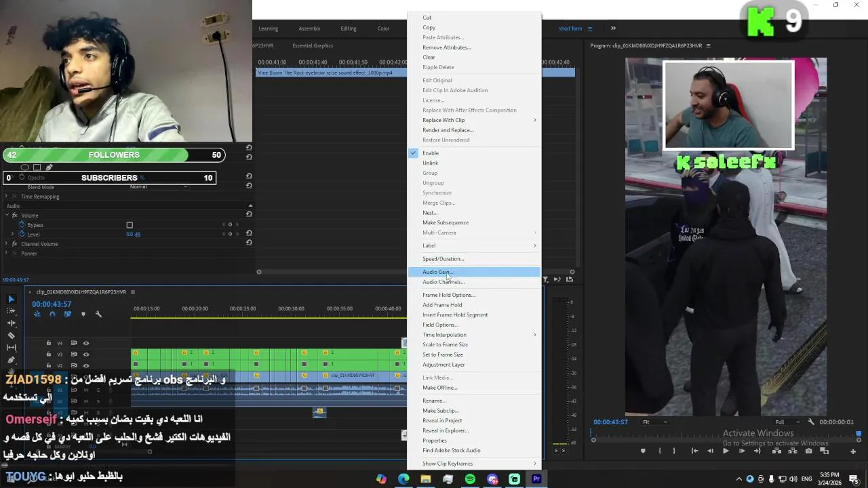
Task: Choose Speed/Duration menu item
Action: pyautogui.click(x=474, y=259)
